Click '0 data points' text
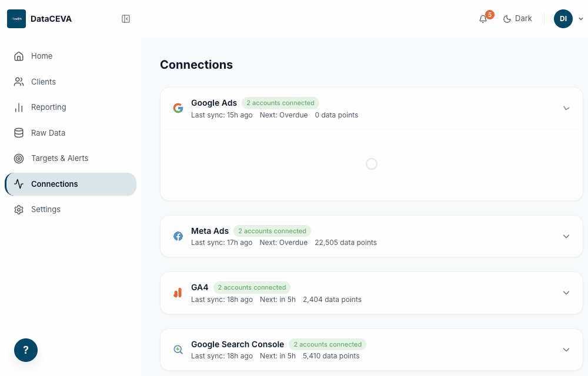The image size is (588, 376). click(336, 115)
